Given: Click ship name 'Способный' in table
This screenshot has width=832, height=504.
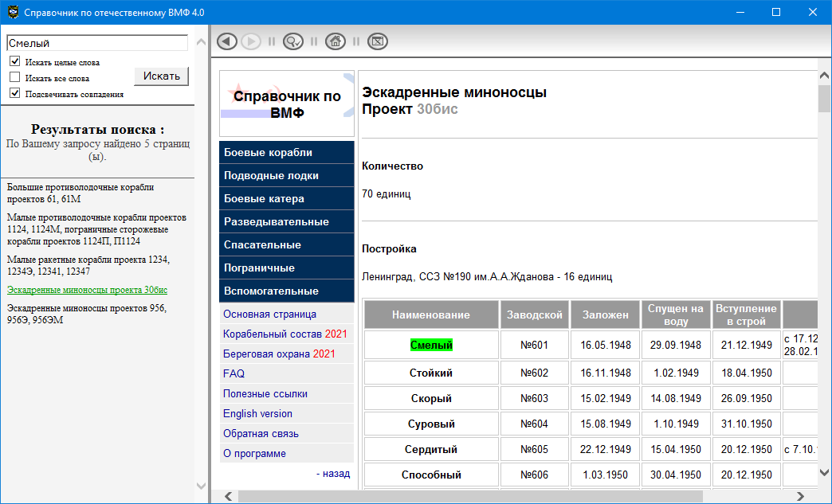Looking at the screenshot, I should pyautogui.click(x=431, y=475).
